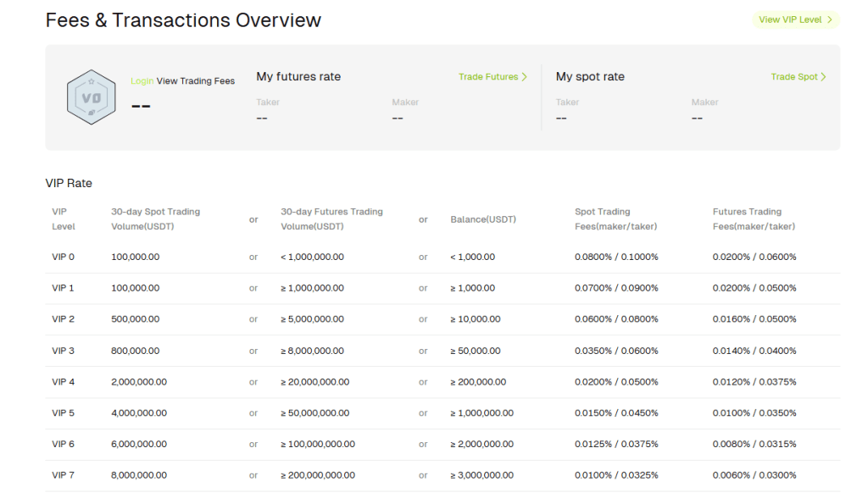Screen dimensions: 868x498
Task: Open the Trade Spot link
Action: 794,77
